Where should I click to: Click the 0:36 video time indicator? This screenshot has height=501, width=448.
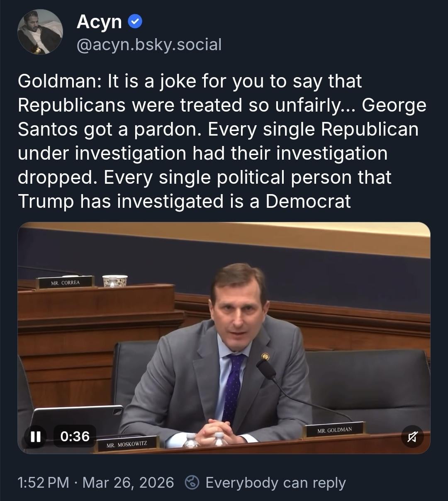click(x=75, y=436)
